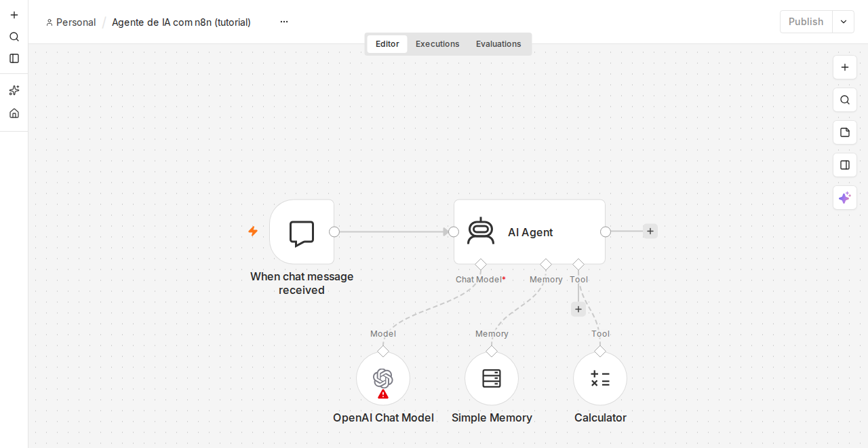Click the Model diamond above OpenAI node
This screenshot has width=868, height=448.
pyautogui.click(x=383, y=351)
